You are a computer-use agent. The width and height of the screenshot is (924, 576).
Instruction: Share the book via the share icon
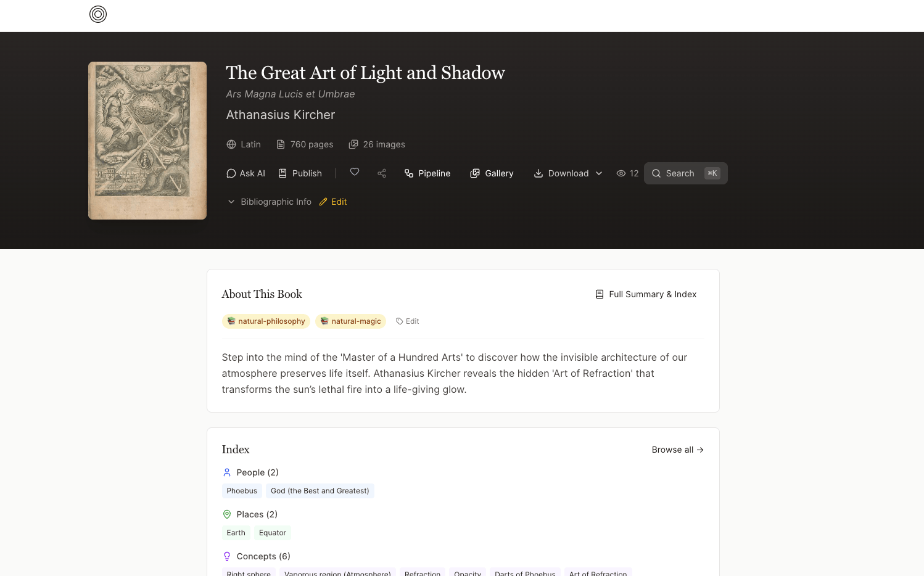[x=382, y=173]
